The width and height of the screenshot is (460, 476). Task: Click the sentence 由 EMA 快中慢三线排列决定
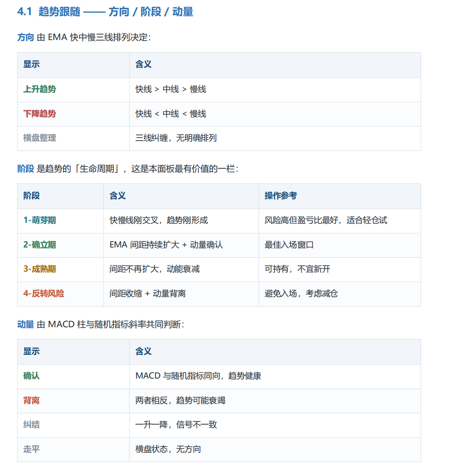click(x=94, y=38)
